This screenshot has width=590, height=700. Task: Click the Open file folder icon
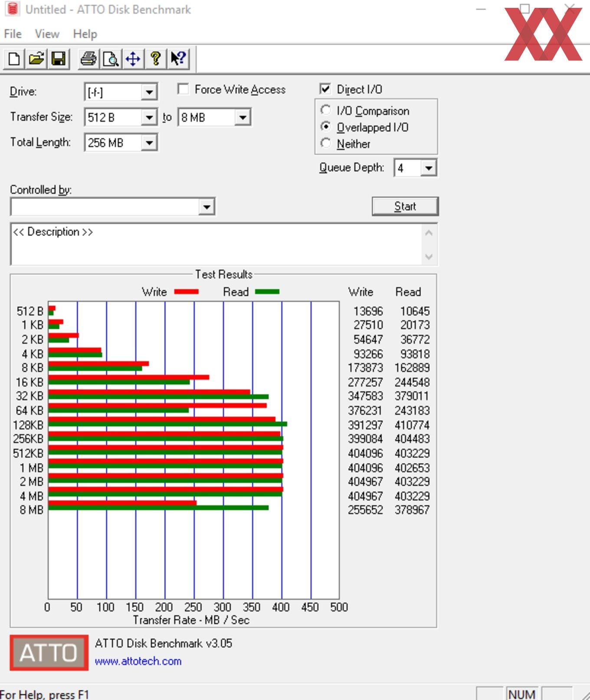(36, 59)
